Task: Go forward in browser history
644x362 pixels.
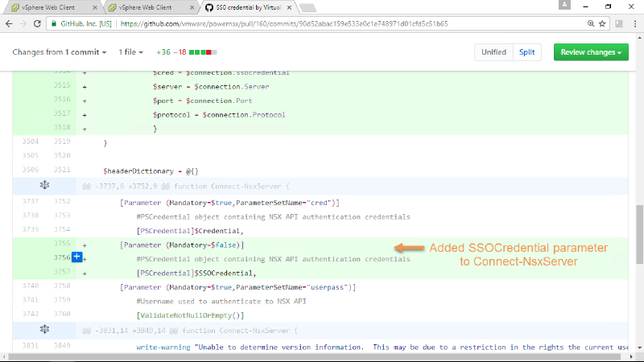Action: pyautogui.click(x=23, y=24)
